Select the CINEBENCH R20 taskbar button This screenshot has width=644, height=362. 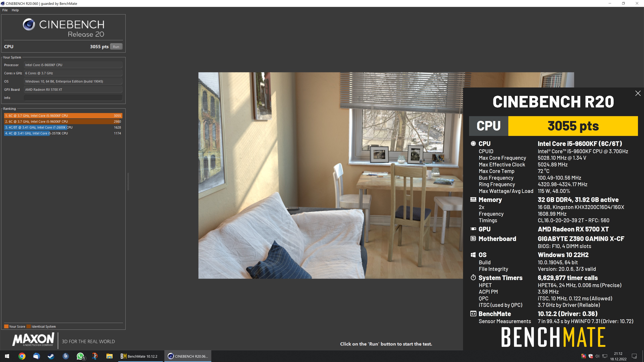tap(188, 356)
